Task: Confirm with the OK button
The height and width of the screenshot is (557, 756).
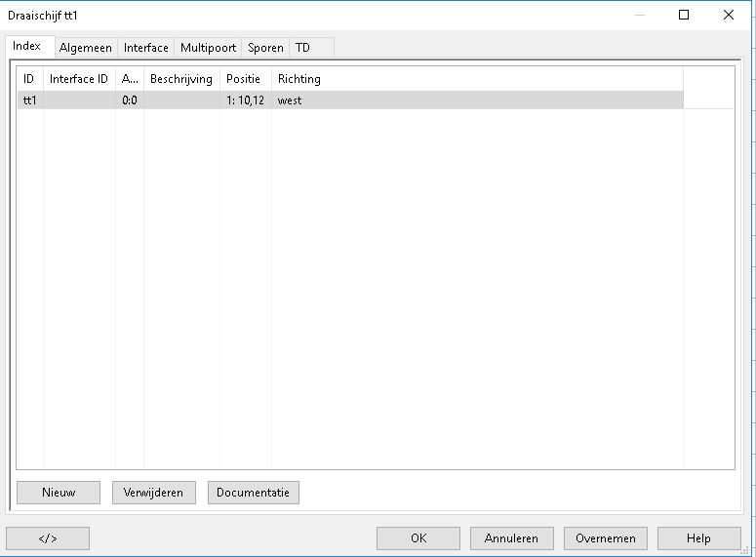Action: [x=418, y=538]
